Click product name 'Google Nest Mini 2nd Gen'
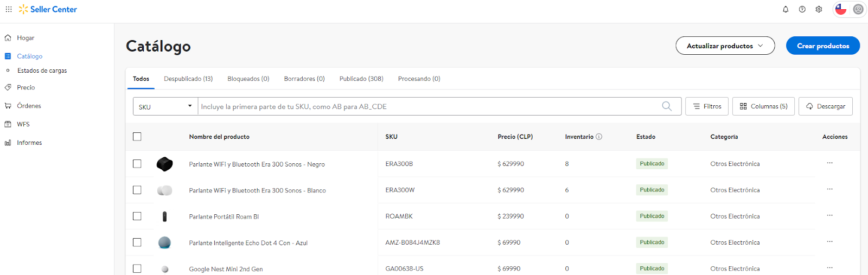The image size is (868, 275). pyautogui.click(x=226, y=269)
